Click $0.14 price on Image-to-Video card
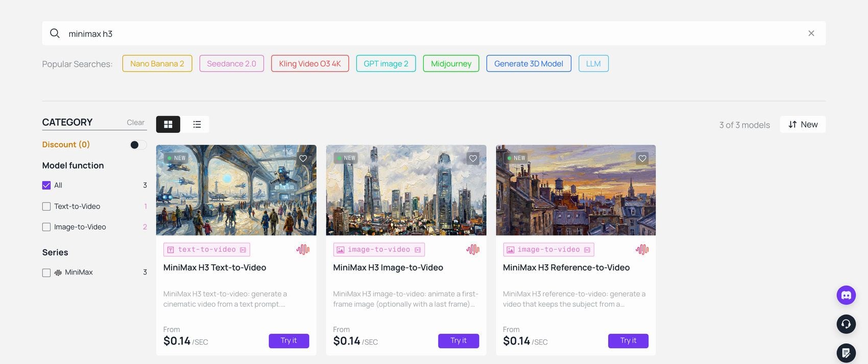The image size is (868, 364). pyautogui.click(x=347, y=341)
